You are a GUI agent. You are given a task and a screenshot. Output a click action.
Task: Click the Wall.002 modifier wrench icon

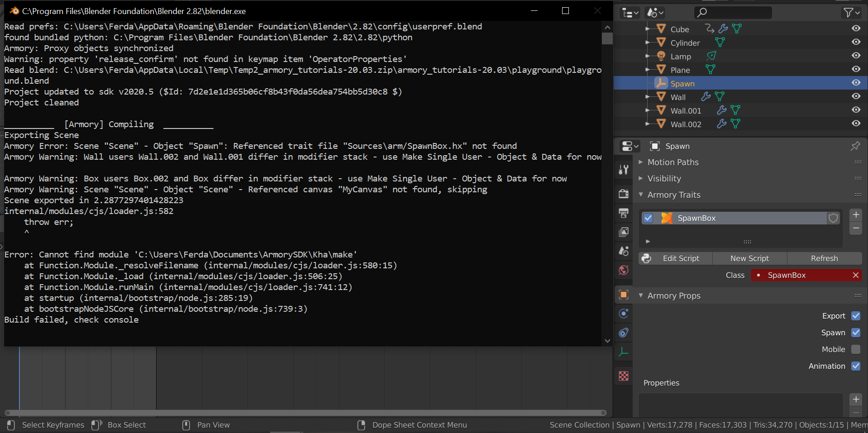click(722, 124)
